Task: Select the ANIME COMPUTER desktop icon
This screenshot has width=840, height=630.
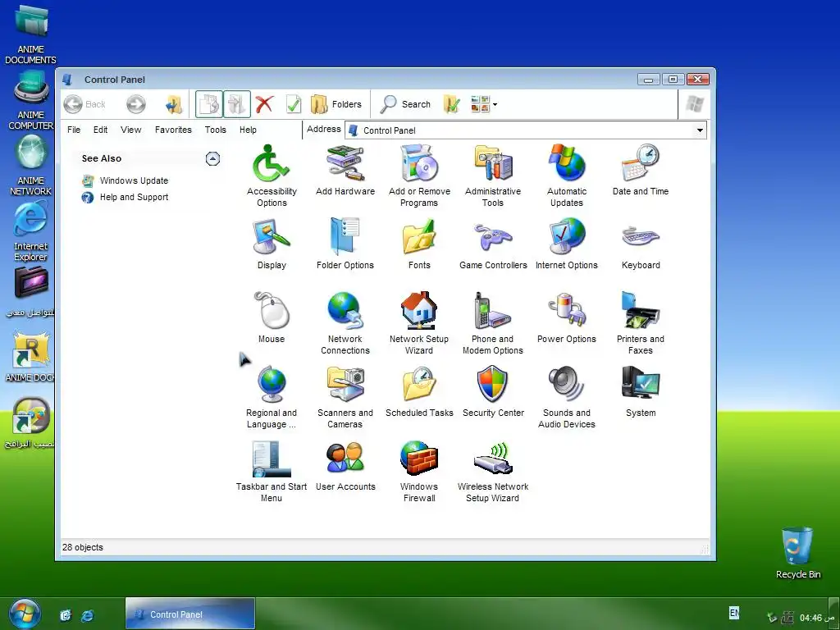Action: click(x=30, y=100)
